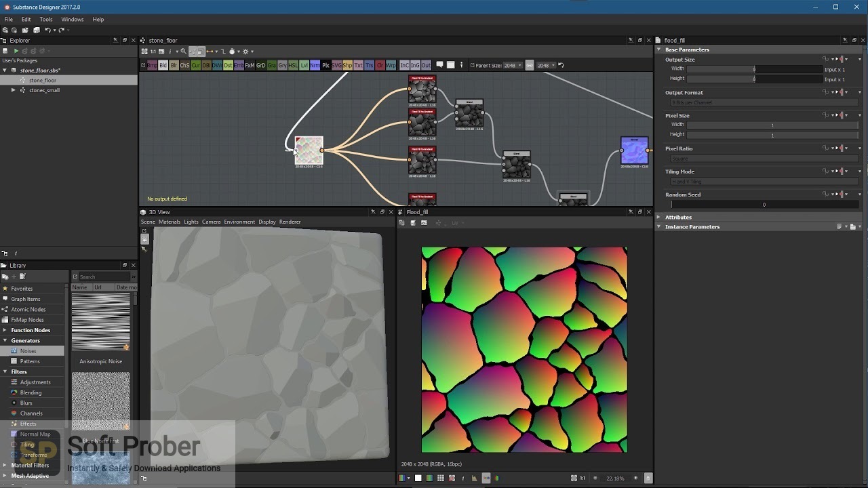Add a Blur node with Blr button
Viewport: 868px width, 488px height.
click(x=174, y=65)
